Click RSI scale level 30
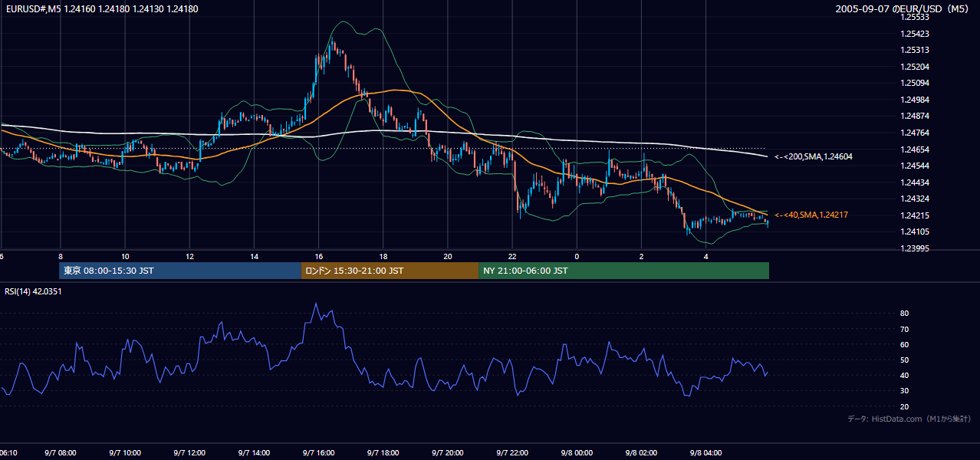 (904, 390)
